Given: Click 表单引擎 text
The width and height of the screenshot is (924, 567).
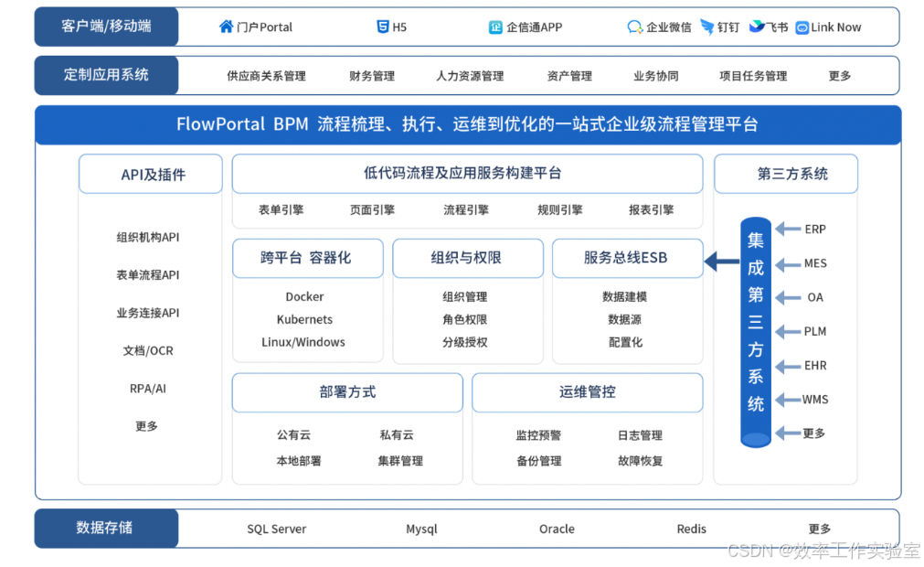Looking at the screenshot, I should (x=281, y=209).
